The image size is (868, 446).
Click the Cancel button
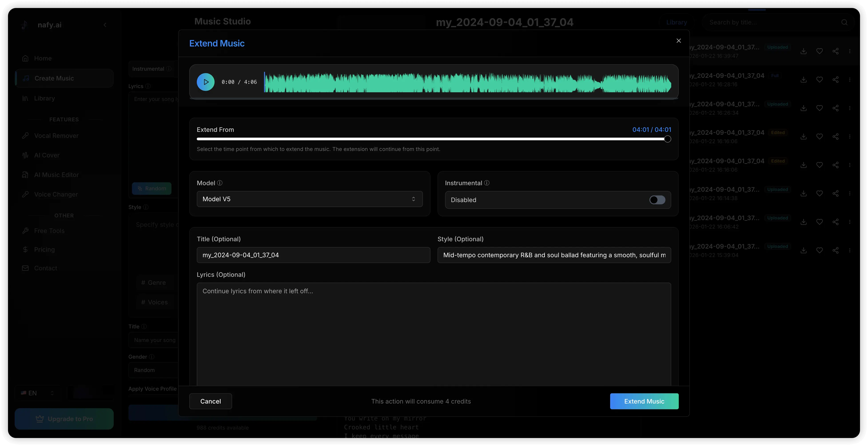click(211, 402)
